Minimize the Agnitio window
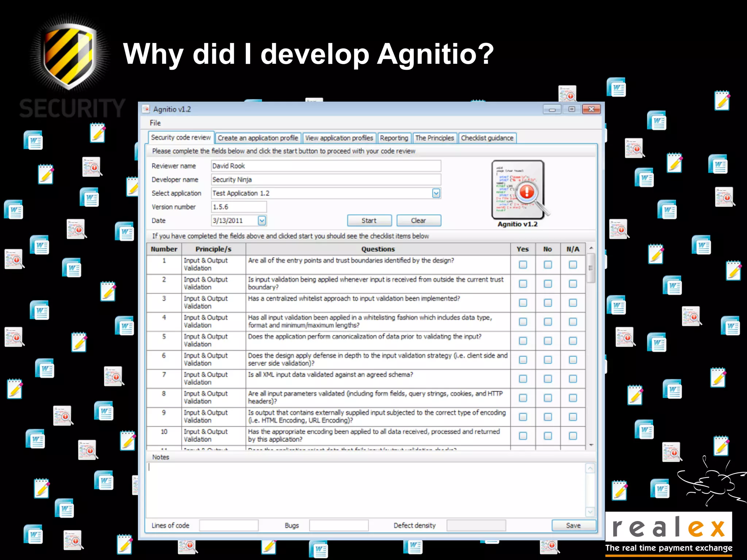The width and height of the screenshot is (747, 560). (x=552, y=109)
